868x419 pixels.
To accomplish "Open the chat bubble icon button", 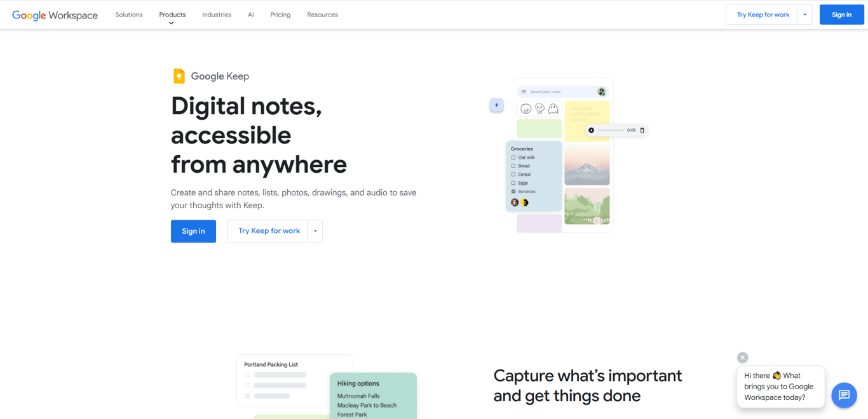I will click(844, 395).
